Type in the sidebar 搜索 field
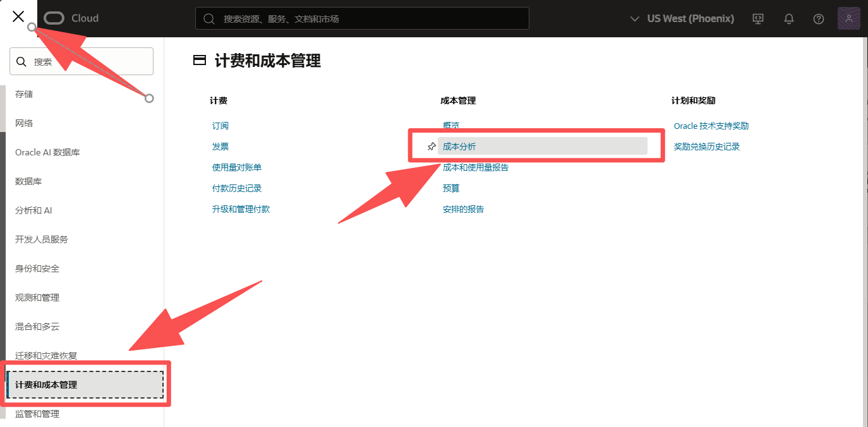Image resolution: width=868 pixels, height=427 pixels. (88, 62)
